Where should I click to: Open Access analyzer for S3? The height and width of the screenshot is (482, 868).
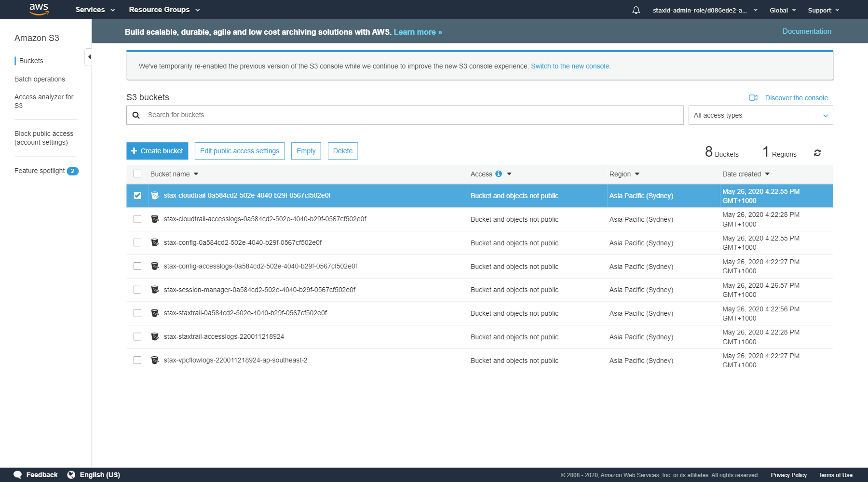[44, 101]
